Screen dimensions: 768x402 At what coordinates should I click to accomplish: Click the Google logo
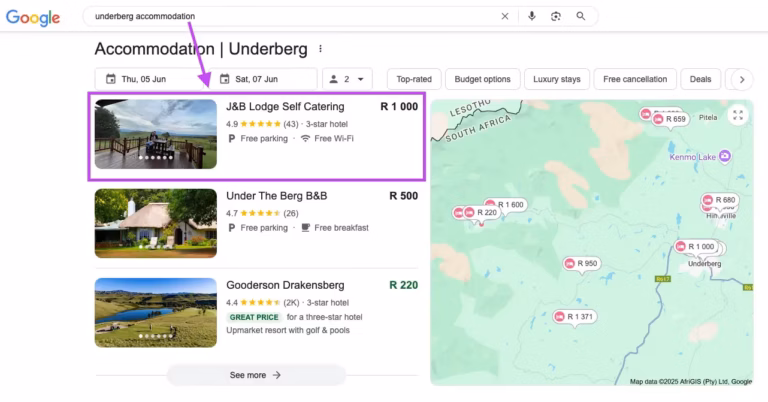click(x=33, y=18)
